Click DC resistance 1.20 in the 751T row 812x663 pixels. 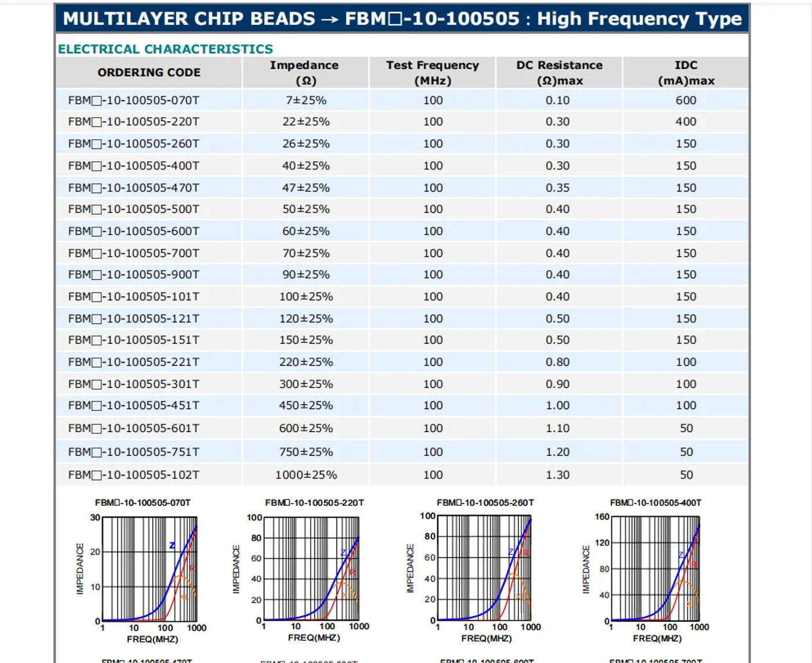(558, 452)
